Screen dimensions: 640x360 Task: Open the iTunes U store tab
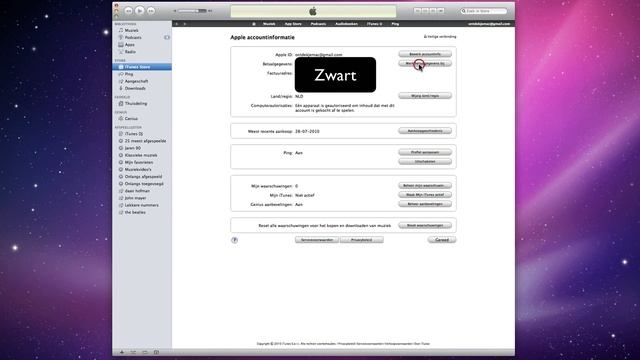click(374, 24)
